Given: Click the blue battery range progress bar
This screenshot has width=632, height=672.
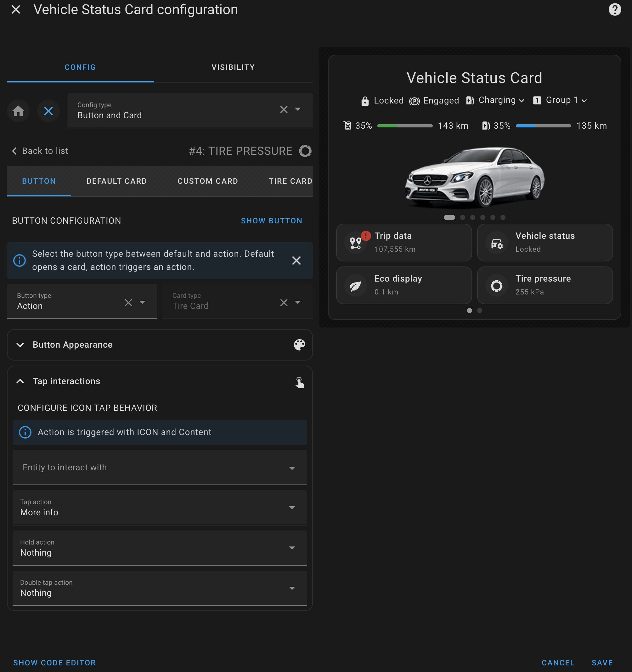Looking at the screenshot, I should pyautogui.click(x=543, y=126).
